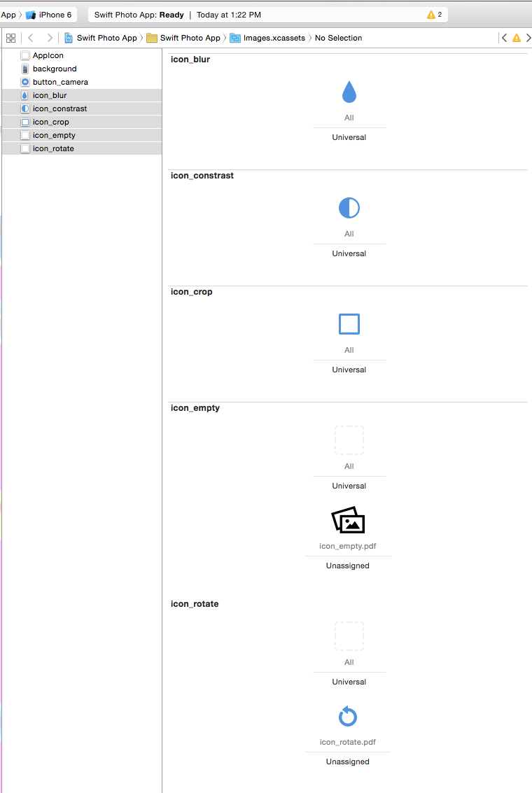Click the icon_rotate section heading
The image size is (532, 793).
pyautogui.click(x=195, y=604)
